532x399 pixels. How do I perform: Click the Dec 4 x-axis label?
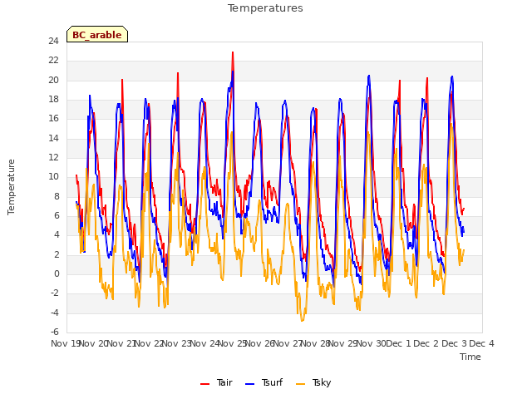[482, 343]
